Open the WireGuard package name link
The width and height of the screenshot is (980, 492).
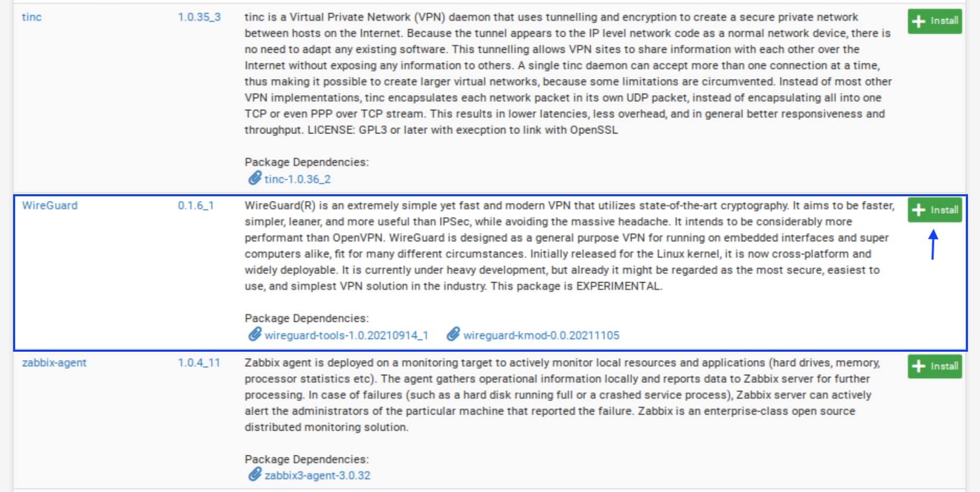(50, 205)
